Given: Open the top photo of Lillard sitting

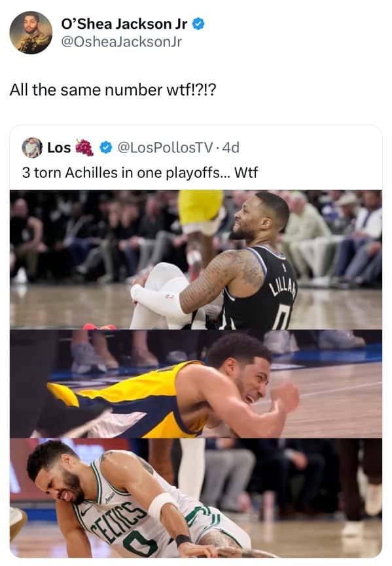Looking at the screenshot, I should 196,260.
